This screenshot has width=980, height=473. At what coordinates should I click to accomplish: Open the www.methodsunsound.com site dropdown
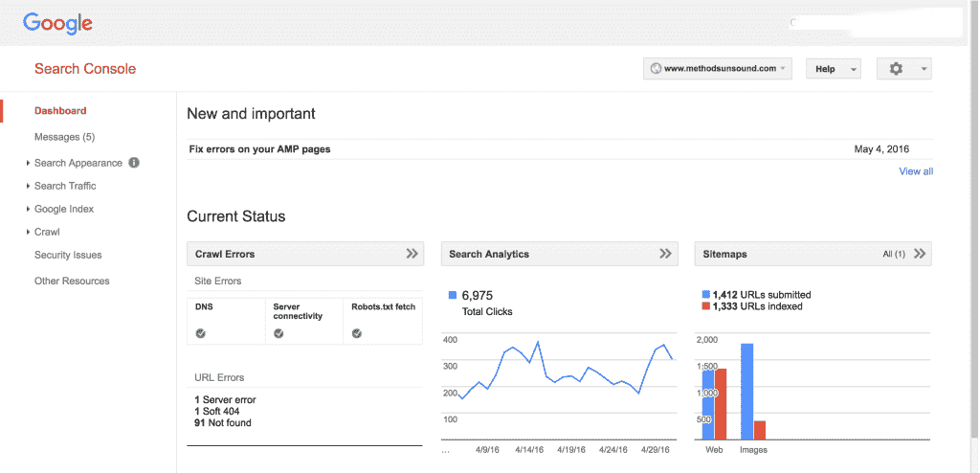pyautogui.click(x=718, y=69)
